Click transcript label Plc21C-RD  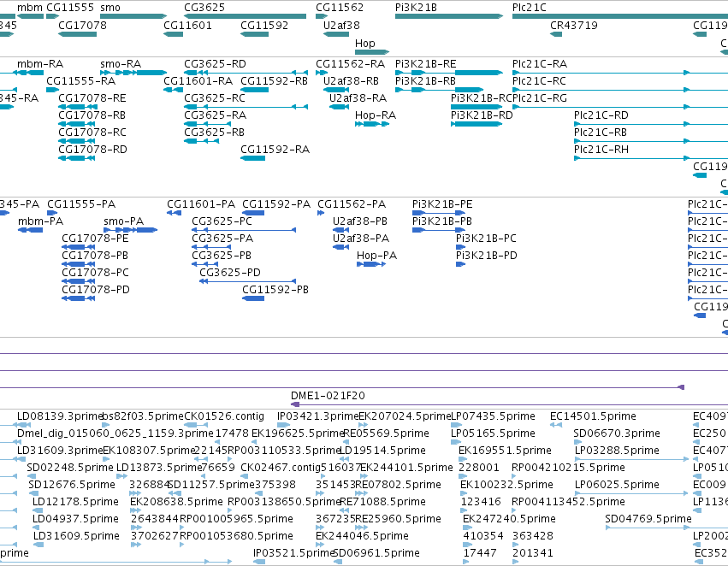601,115
